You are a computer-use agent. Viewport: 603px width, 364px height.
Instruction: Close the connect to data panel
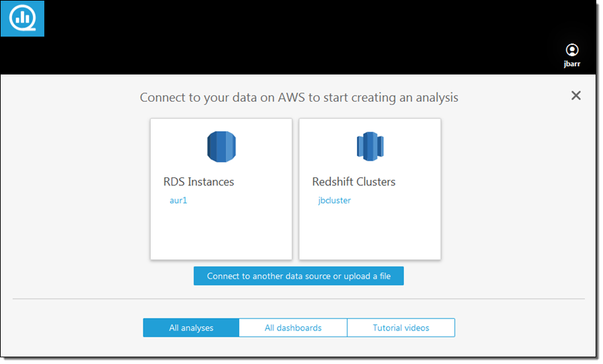click(576, 96)
